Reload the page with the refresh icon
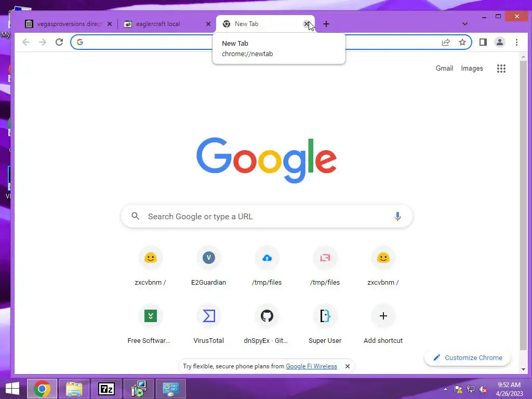 (59, 42)
